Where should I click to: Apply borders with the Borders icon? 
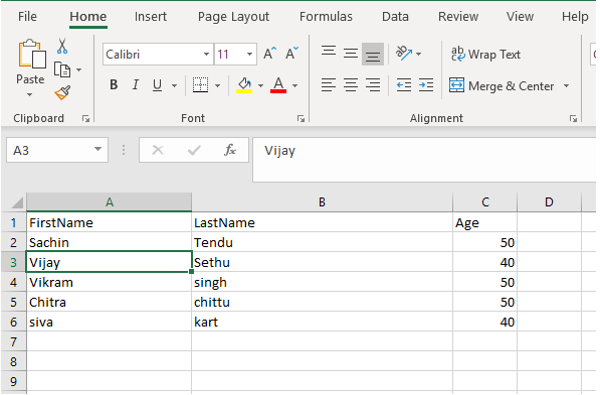tap(200, 85)
